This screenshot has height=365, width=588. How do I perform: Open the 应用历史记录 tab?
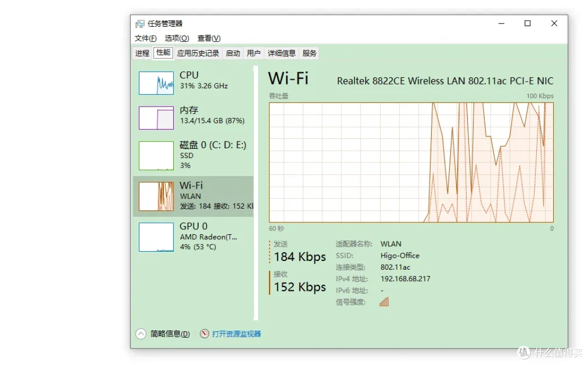coord(198,53)
